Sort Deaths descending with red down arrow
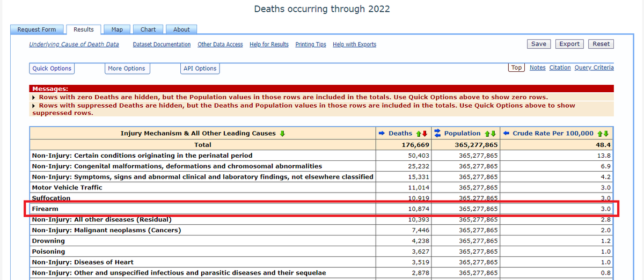Screen dimensions: 644x280 425,134
